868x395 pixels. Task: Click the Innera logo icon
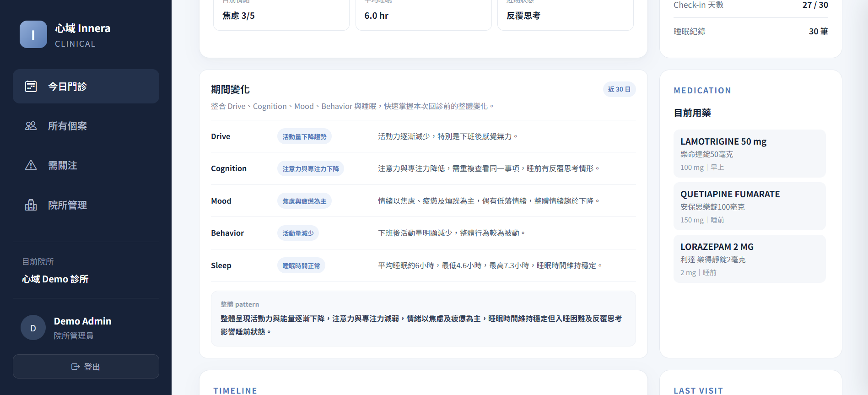[x=33, y=34]
